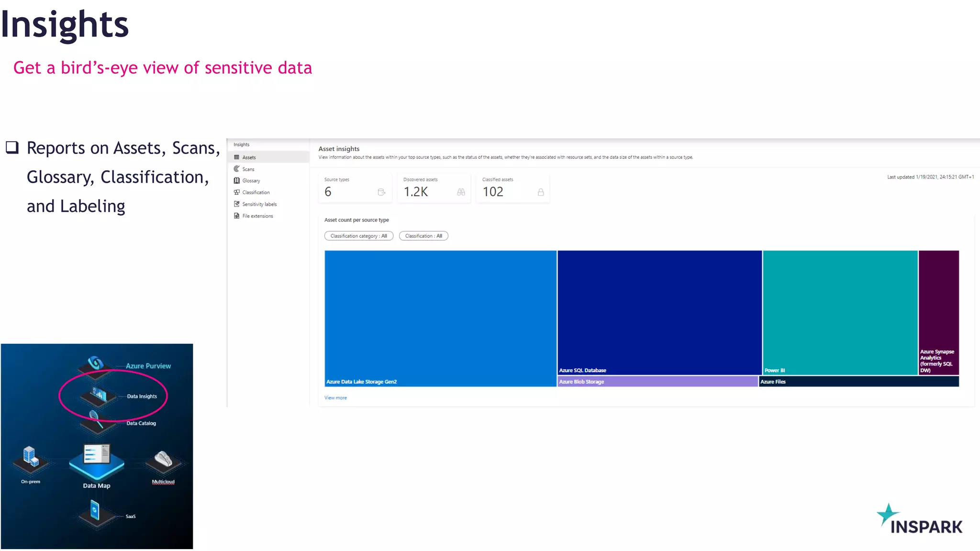Screen dimensions: 980x551
Task: Click the Azure Synapse Analytics purple block
Action: tap(938, 312)
